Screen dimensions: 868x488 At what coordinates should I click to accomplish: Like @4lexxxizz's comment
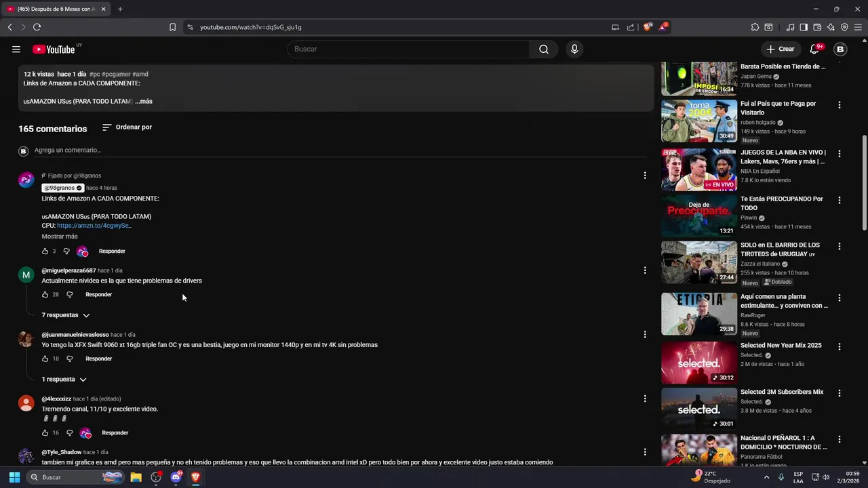click(x=45, y=433)
